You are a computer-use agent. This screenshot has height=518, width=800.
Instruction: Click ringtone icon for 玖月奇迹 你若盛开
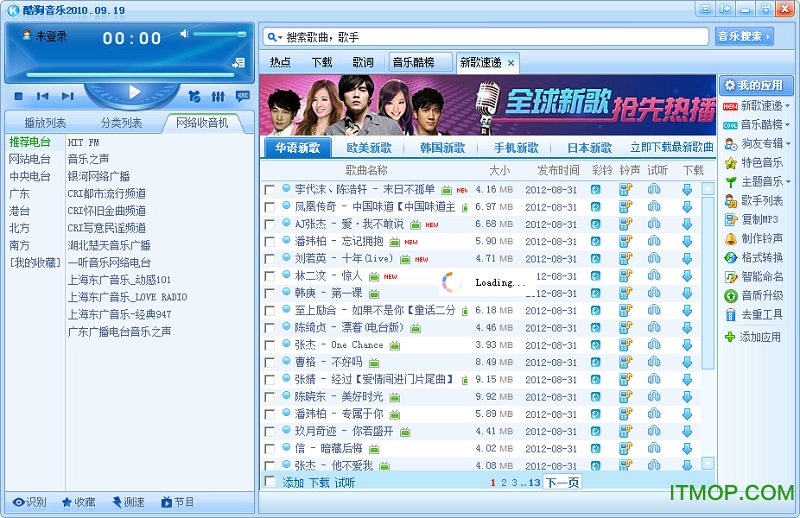click(626, 431)
